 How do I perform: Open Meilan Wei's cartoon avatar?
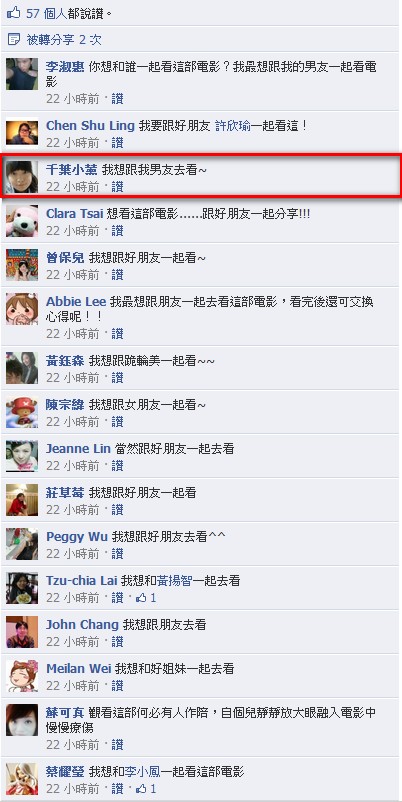[22, 676]
